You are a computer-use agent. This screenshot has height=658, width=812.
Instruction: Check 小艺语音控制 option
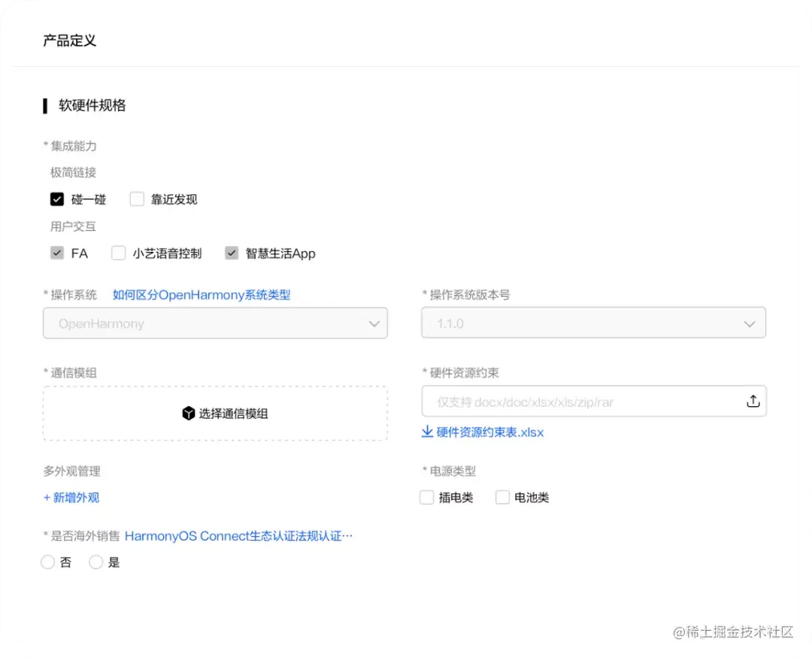[119, 253]
